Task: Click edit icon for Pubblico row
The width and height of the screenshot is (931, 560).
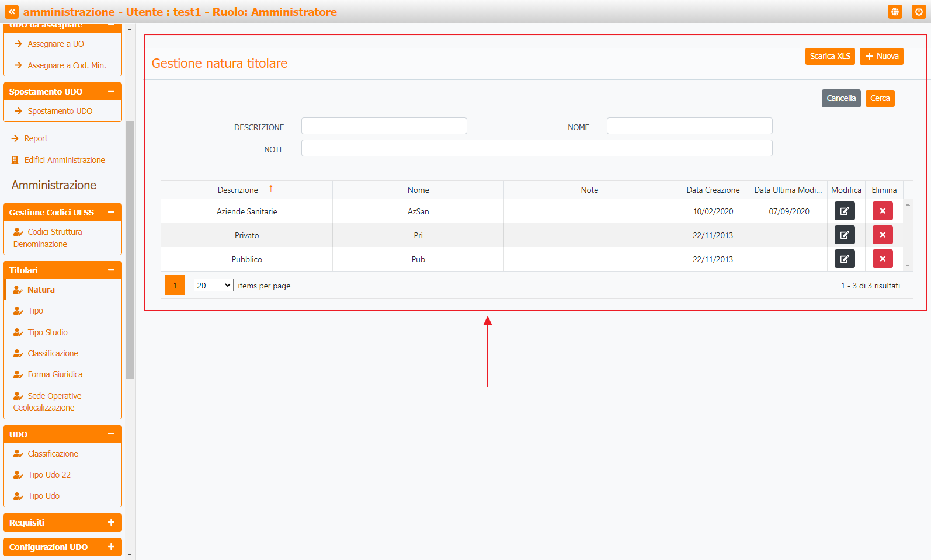Action: tap(845, 259)
